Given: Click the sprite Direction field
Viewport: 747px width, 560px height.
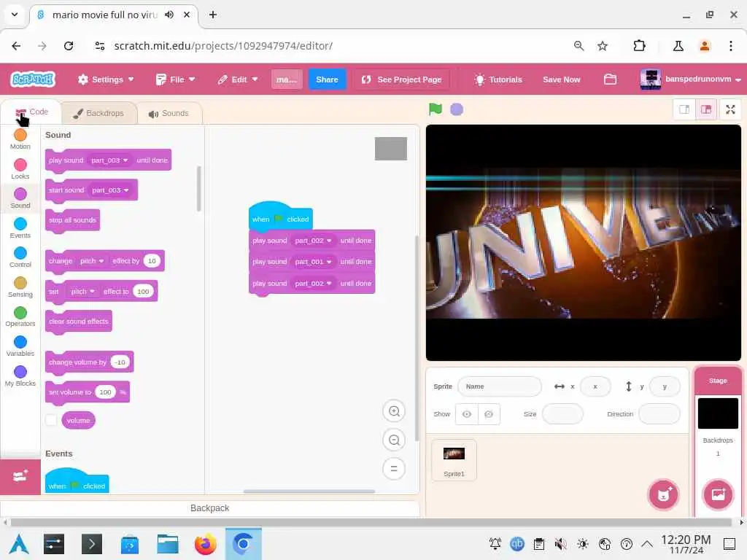Looking at the screenshot, I should coord(659,414).
